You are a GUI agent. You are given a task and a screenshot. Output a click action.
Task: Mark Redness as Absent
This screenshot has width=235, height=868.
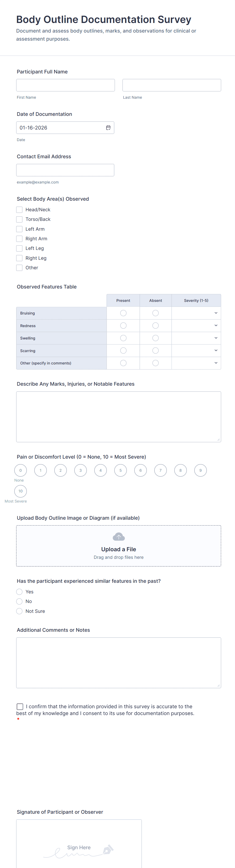(x=155, y=325)
